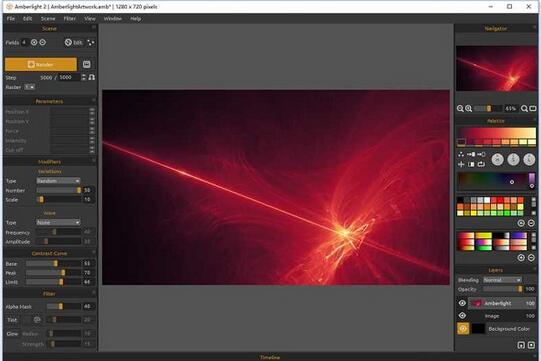Click the add swatch plus button
The height and width of the screenshot is (361, 541).
[x=521, y=223]
